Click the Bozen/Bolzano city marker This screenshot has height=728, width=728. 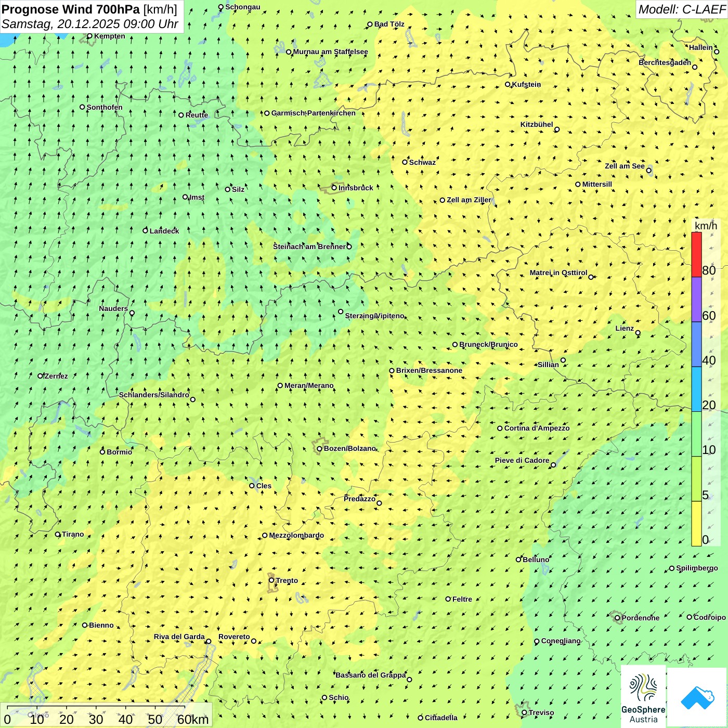(x=319, y=449)
